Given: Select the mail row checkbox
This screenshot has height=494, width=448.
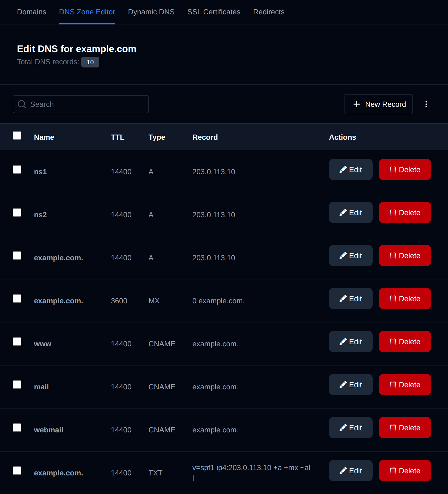Looking at the screenshot, I should [17, 385].
